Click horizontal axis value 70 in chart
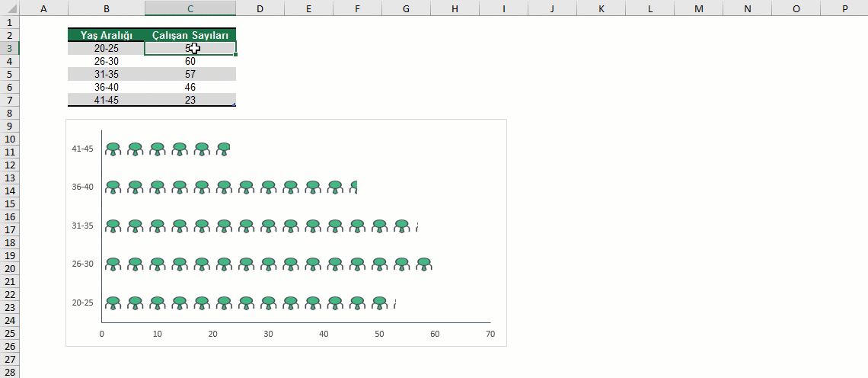This screenshot has height=378, width=868. 490,335
